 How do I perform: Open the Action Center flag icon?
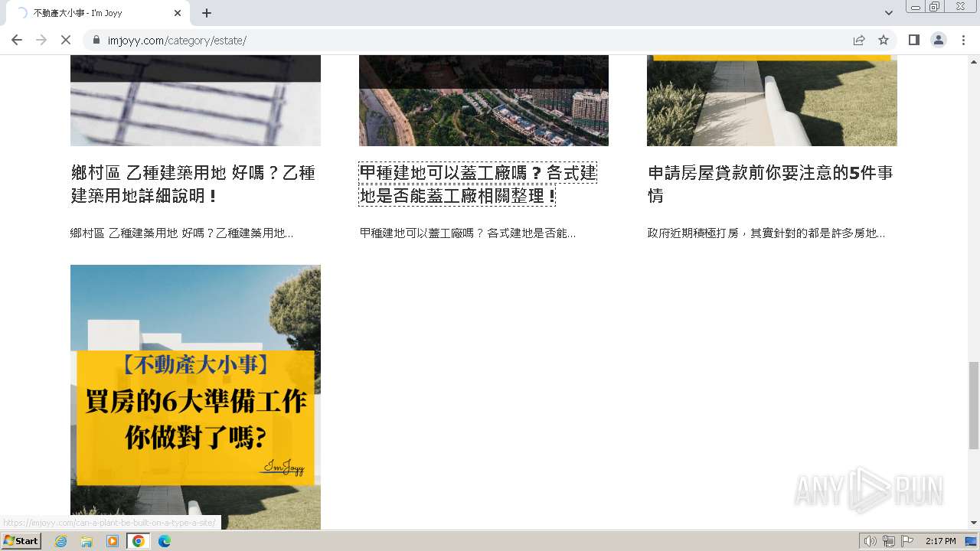pyautogui.click(x=907, y=541)
